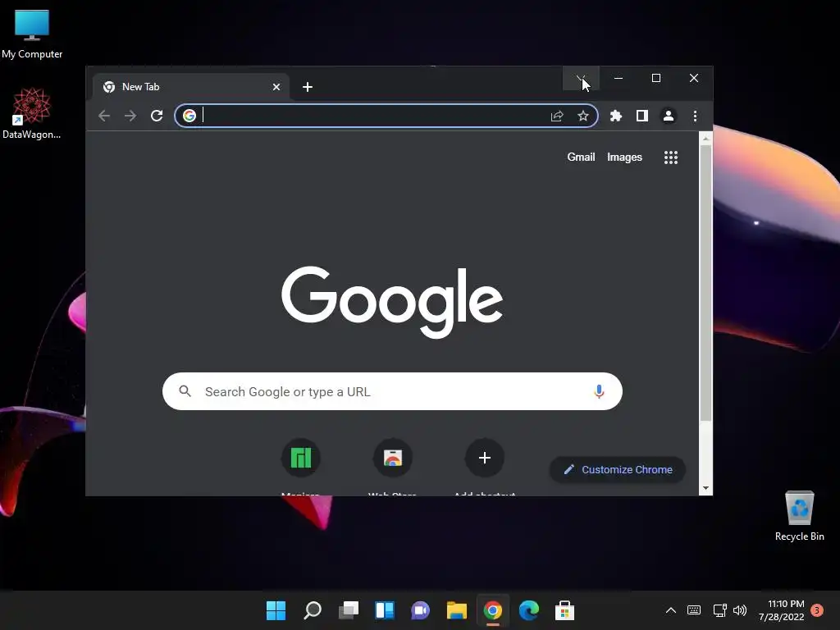Image resolution: width=840 pixels, height=630 pixels.
Task: Click the vertical scrollbar thumb
Action: click(705, 283)
